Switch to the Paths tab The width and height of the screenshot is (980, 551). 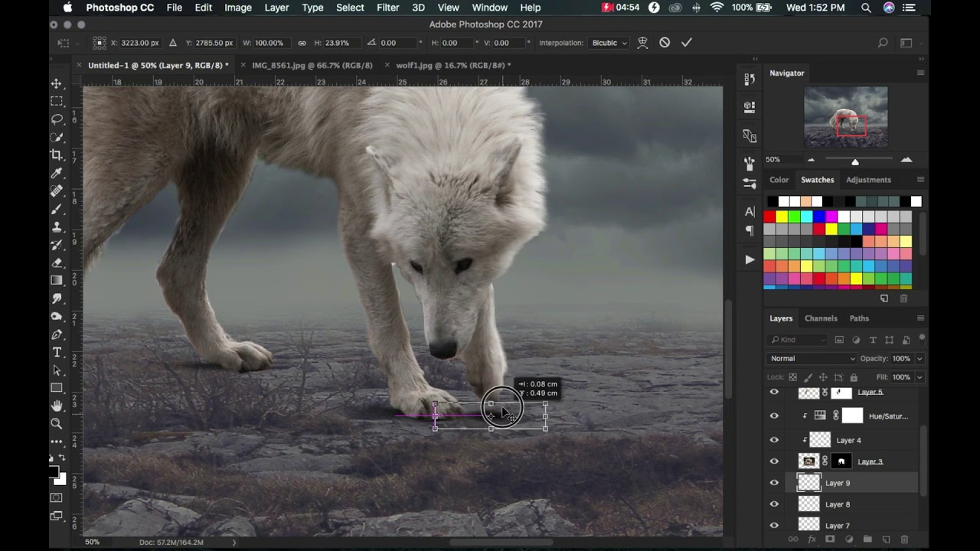point(859,318)
